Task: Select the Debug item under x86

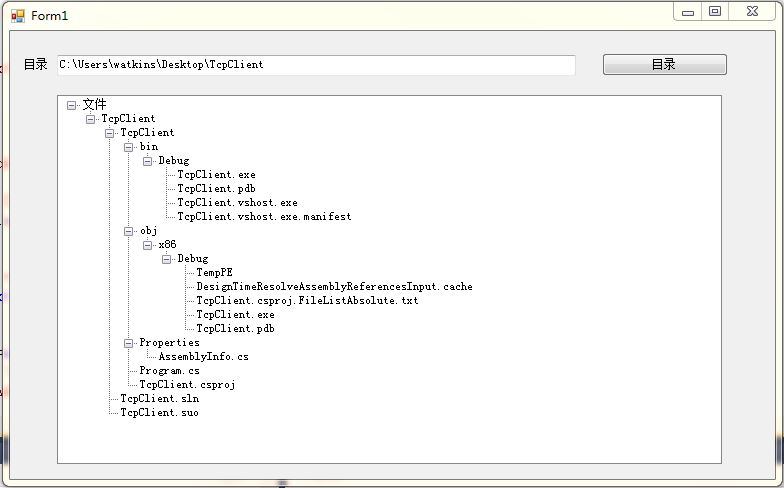Action: point(193,258)
